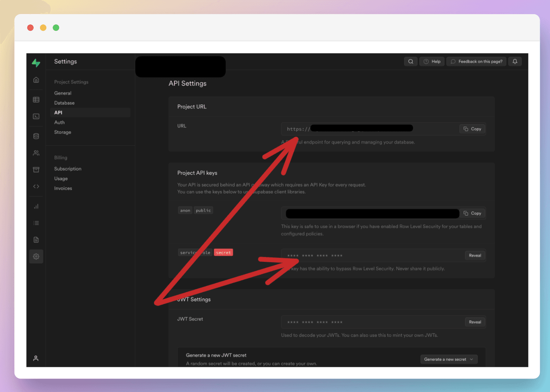Click the search magnifier button
550x392 pixels.
click(x=411, y=62)
